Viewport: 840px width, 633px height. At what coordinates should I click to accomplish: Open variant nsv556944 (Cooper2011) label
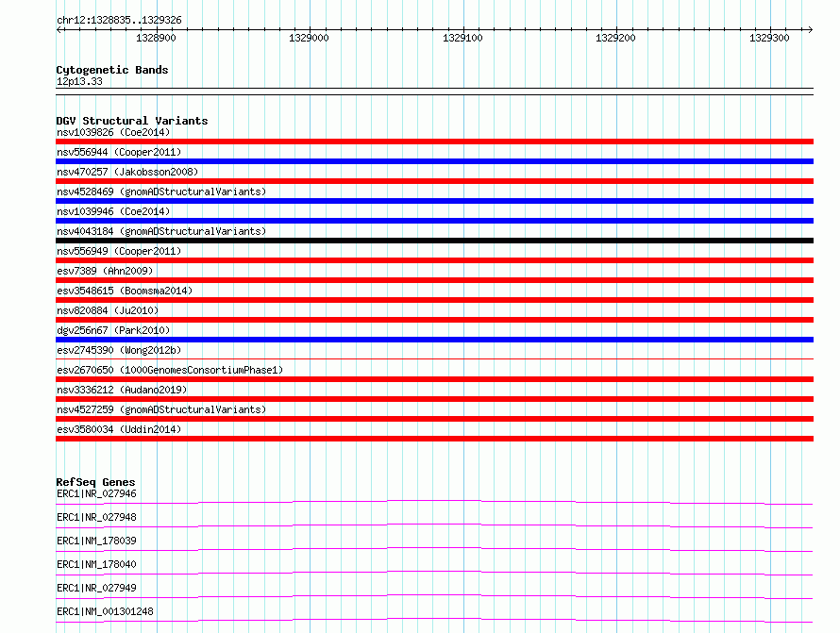(x=119, y=152)
